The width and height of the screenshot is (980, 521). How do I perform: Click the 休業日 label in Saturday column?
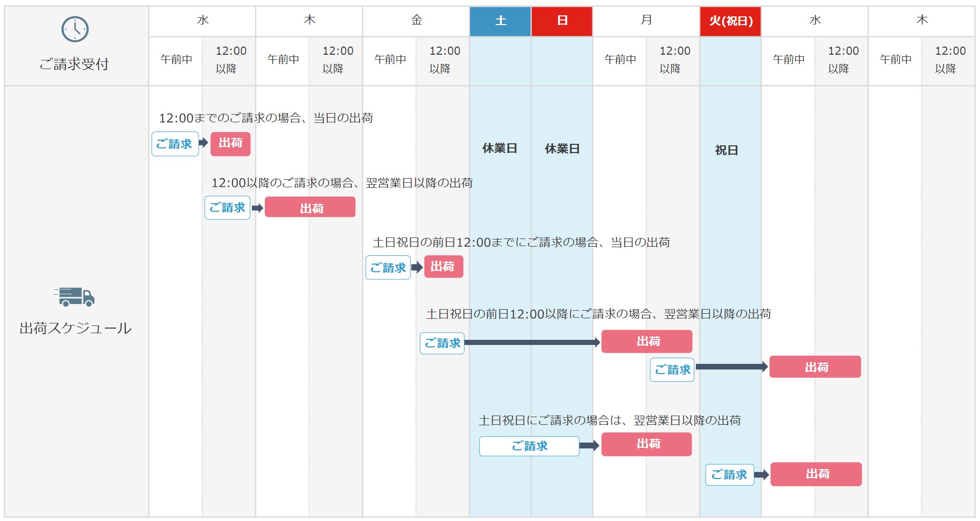click(500, 148)
